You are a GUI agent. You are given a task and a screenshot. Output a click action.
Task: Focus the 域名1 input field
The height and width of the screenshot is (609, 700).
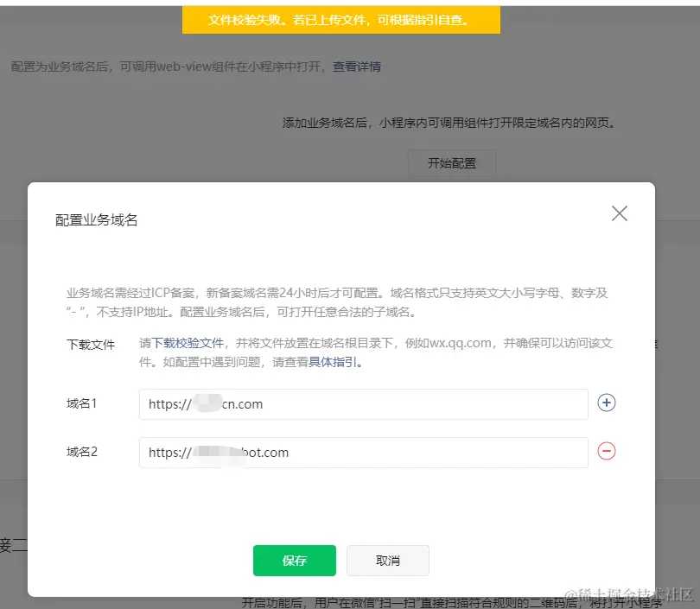point(363,404)
